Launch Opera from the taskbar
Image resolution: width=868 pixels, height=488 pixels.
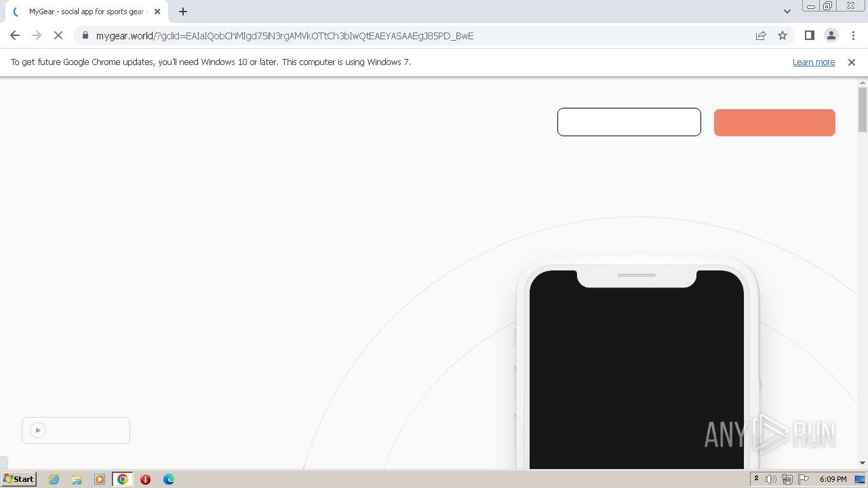pos(145,479)
